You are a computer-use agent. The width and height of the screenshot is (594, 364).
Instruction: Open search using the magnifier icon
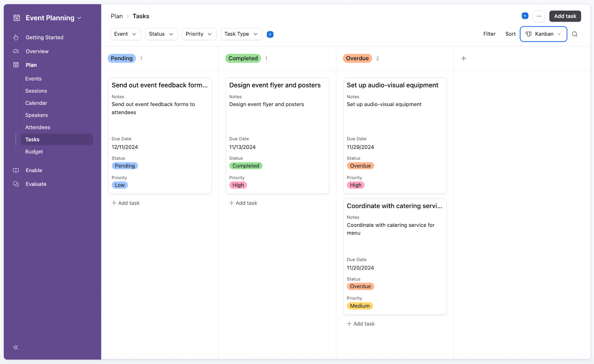574,34
